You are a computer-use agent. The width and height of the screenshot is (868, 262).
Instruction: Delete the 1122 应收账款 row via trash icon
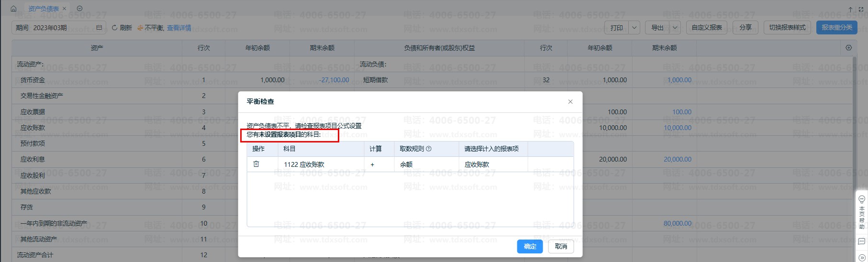(x=256, y=164)
